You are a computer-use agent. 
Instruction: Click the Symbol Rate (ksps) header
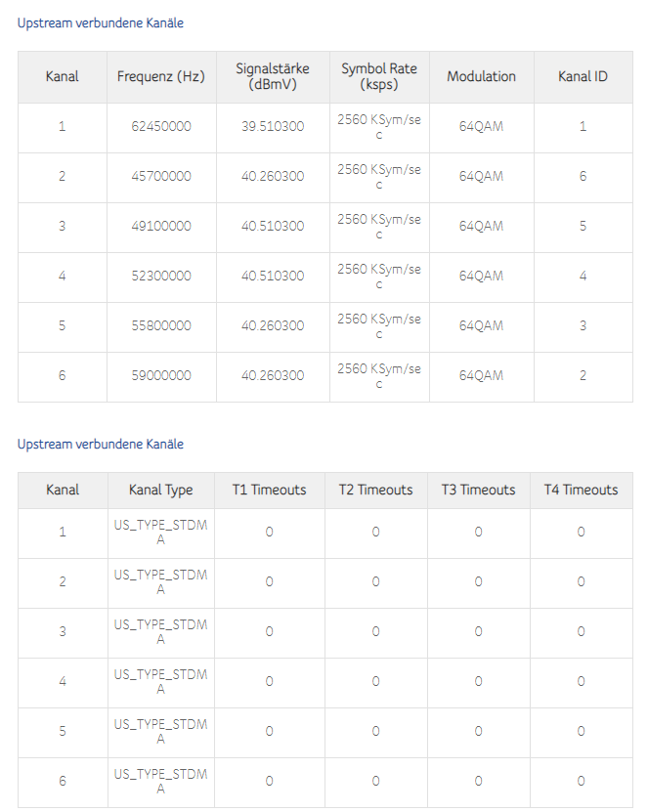(379, 76)
